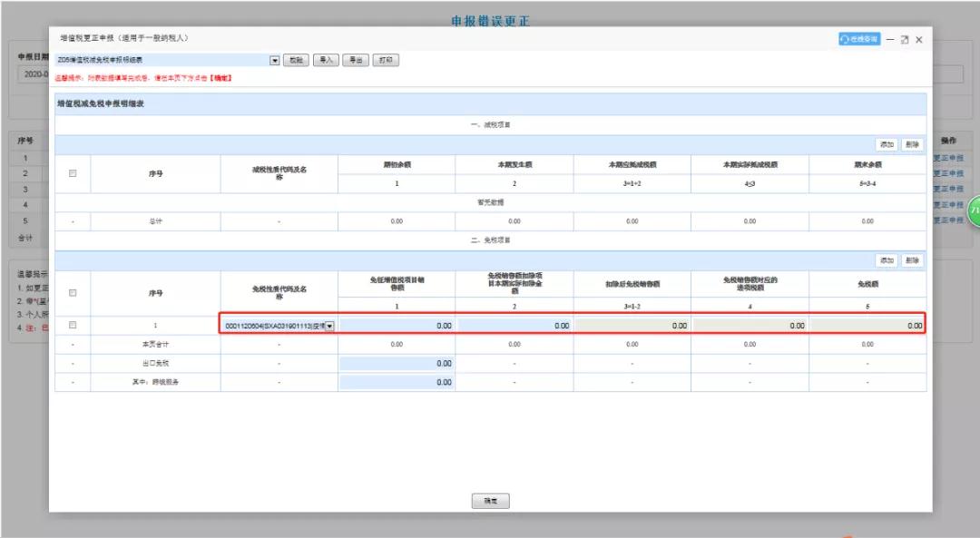Click the 其中：跨境服务 amount input field

(x=397, y=382)
